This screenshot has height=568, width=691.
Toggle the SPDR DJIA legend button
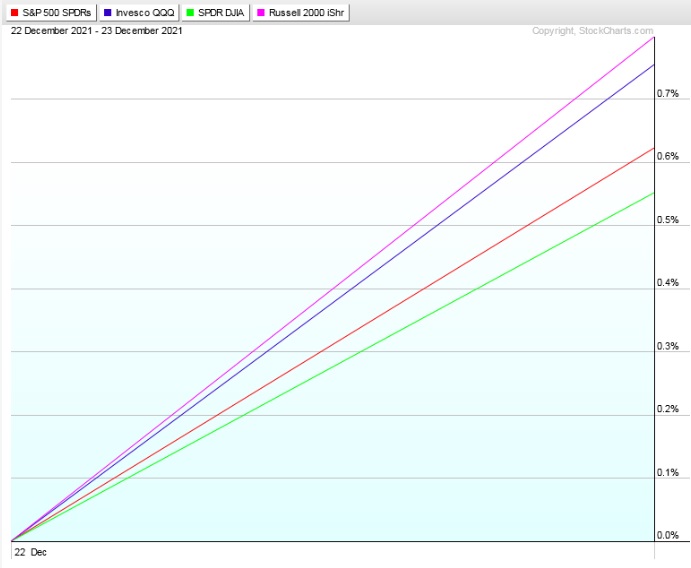pyautogui.click(x=216, y=12)
